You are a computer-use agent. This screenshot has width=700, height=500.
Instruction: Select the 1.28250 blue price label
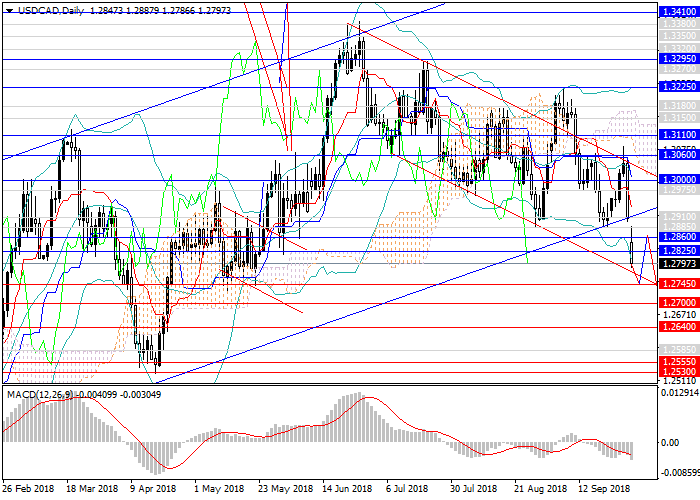679,251
